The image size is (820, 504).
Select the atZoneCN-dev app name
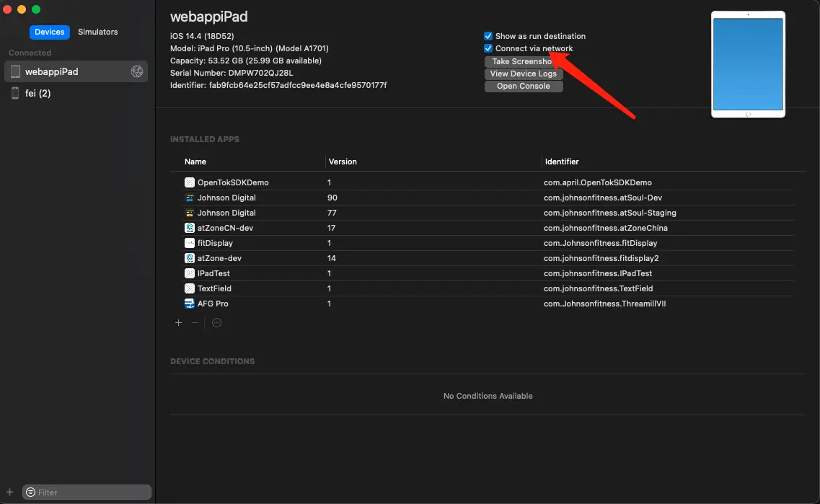[x=225, y=228]
